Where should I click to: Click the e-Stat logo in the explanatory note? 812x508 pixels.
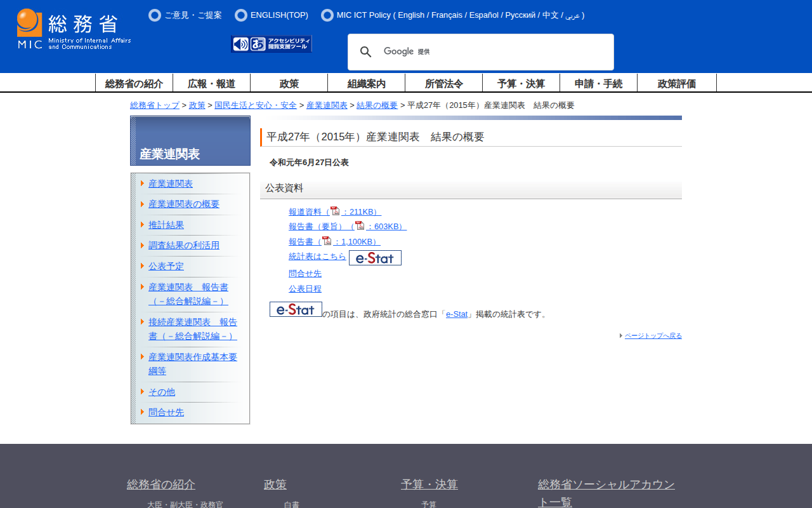pyautogui.click(x=296, y=309)
